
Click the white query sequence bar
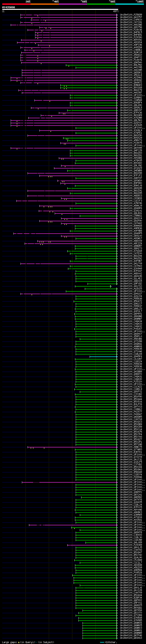60,10
